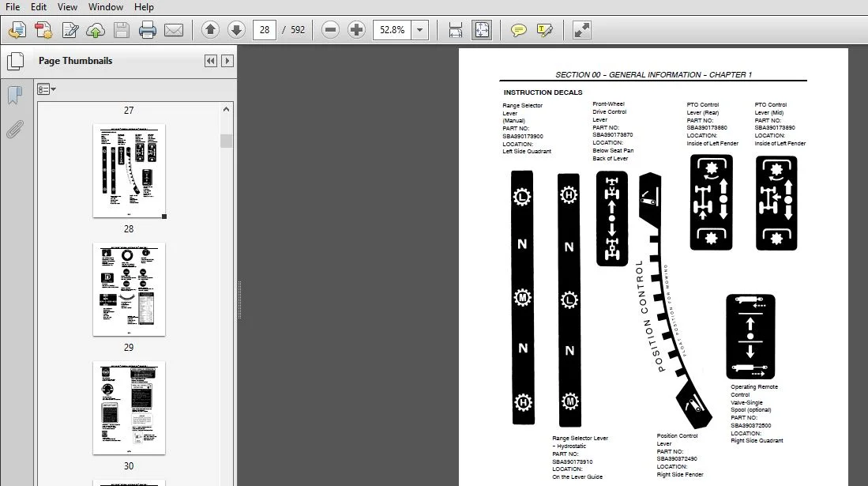
Task: Click 'Front-Wheel Drive Control Lever' caption
Action: (610, 111)
